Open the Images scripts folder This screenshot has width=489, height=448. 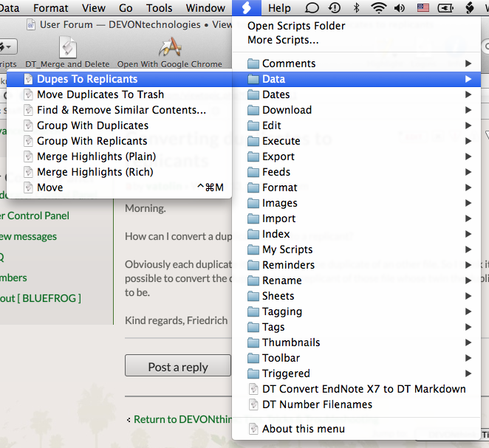pos(357,203)
